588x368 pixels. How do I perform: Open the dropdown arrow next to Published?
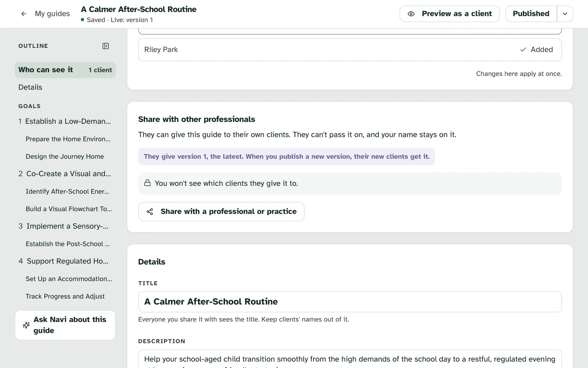pyautogui.click(x=565, y=14)
